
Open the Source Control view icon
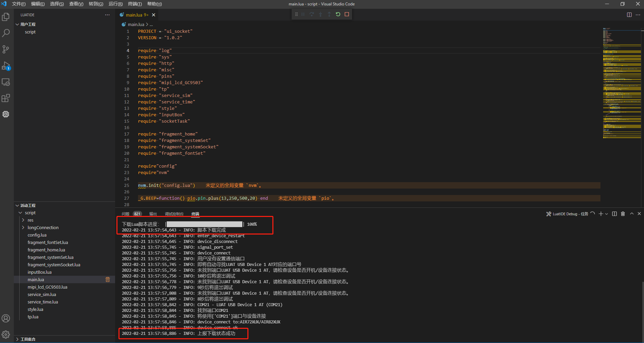[6, 49]
